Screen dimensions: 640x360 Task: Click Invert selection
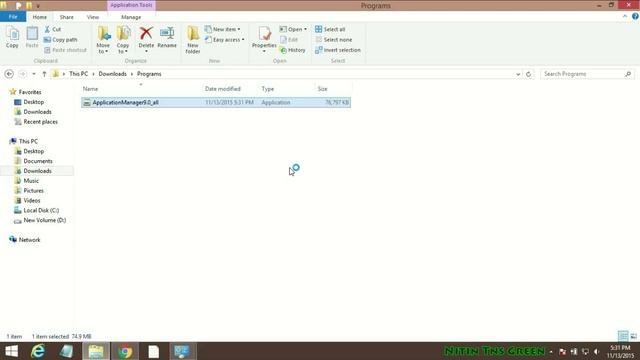point(338,50)
